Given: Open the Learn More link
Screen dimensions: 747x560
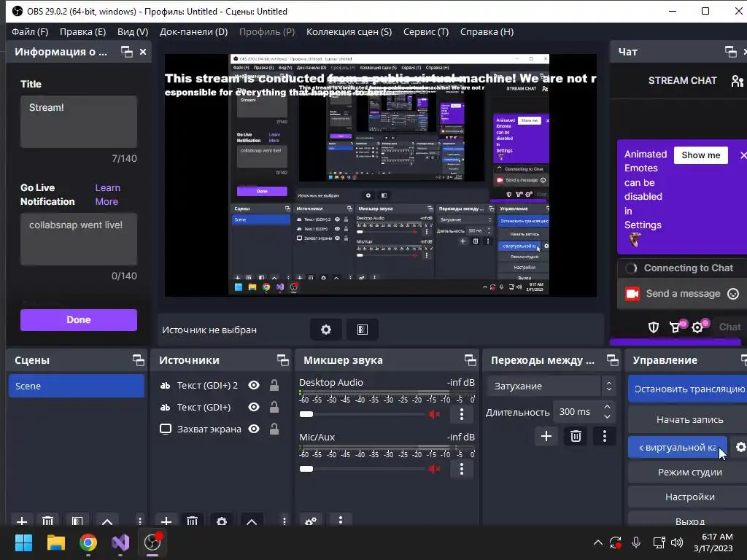Looking at the screenshot, I should click(x=107, y=195).
